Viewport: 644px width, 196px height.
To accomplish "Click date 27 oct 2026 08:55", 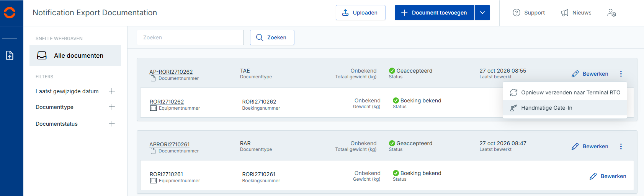I will pos(503,71).
